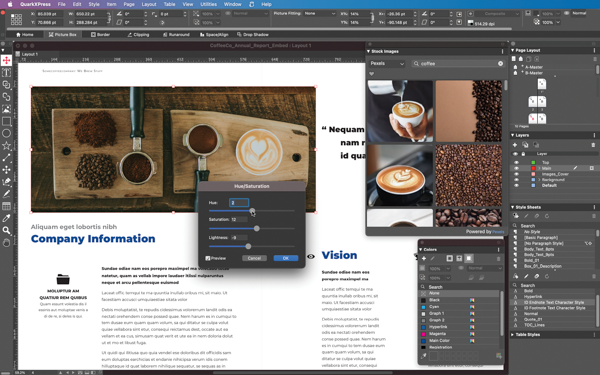Select the Pan hand tool
This screenshot has width=600, height=375.
7,243
